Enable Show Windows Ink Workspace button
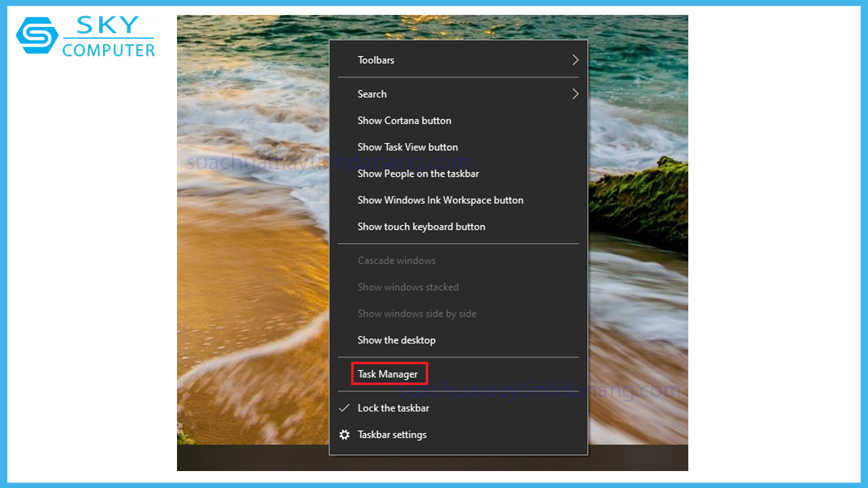868x488 pixels. [440, 200]
